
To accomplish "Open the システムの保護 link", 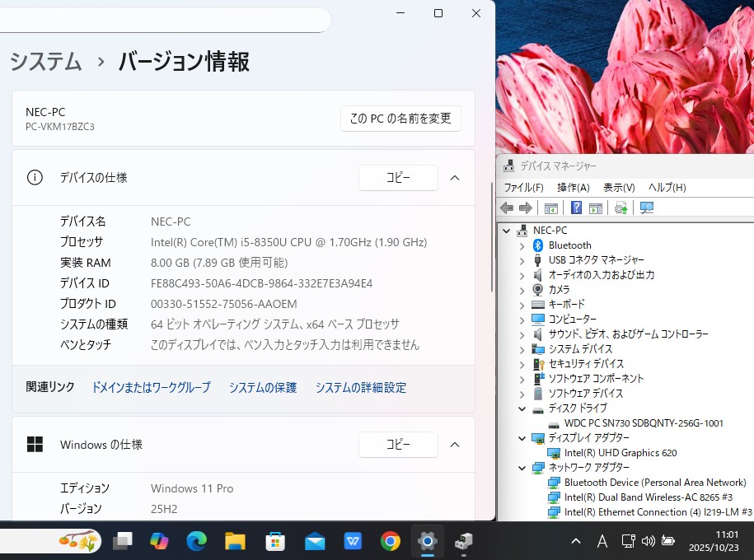I will pyautogui.click(x=263, y=387).
